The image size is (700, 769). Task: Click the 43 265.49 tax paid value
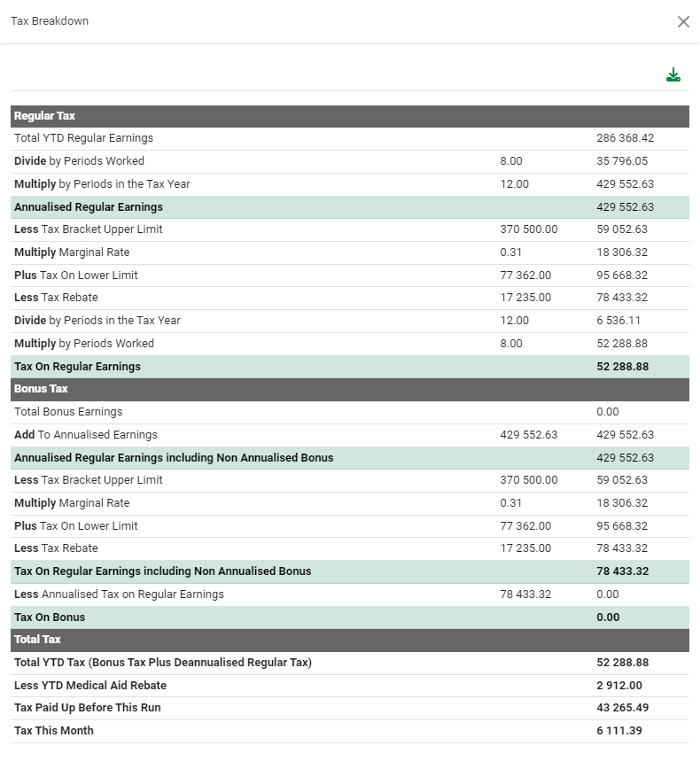[623, 708]
